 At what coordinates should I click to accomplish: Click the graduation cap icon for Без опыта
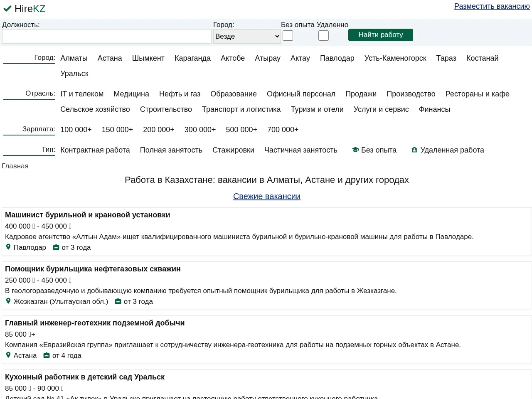355,150
